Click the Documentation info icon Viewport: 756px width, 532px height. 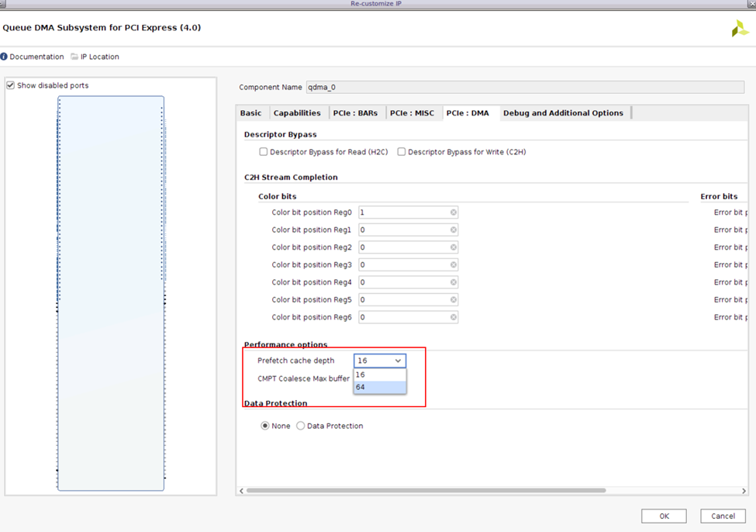(x=4, y=57)
